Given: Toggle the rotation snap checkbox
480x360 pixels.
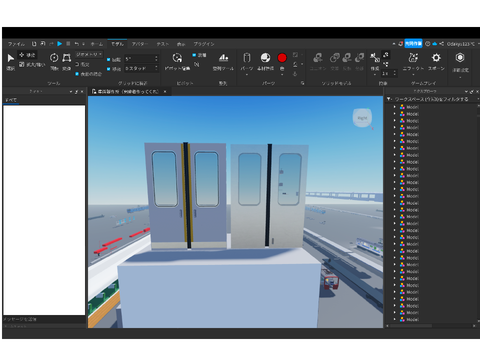Looking at the screenshot, I should (x=109, y=59).
